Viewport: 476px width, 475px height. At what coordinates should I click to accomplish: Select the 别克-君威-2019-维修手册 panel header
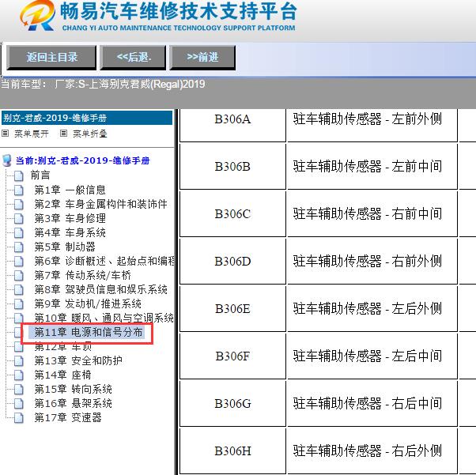pyautogui.click(x=87, y=118)
